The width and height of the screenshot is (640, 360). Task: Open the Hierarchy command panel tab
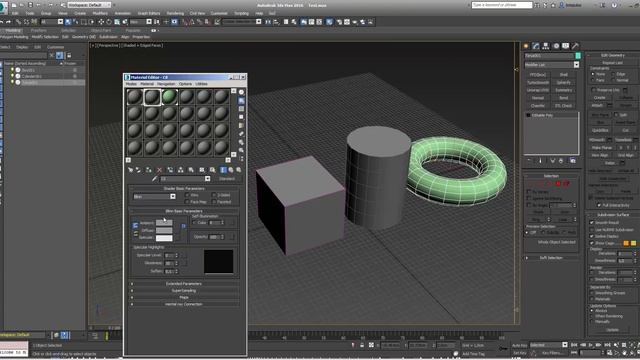click(x=546, y=46)
